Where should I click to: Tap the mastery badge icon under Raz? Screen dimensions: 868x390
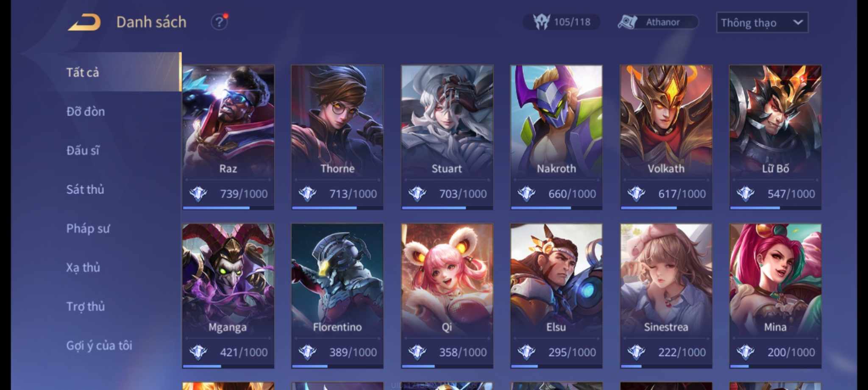[x=198, y=194]
